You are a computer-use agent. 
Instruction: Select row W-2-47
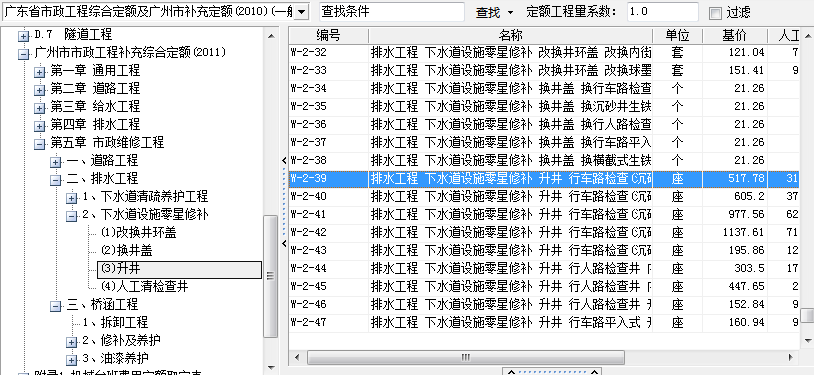544,323
